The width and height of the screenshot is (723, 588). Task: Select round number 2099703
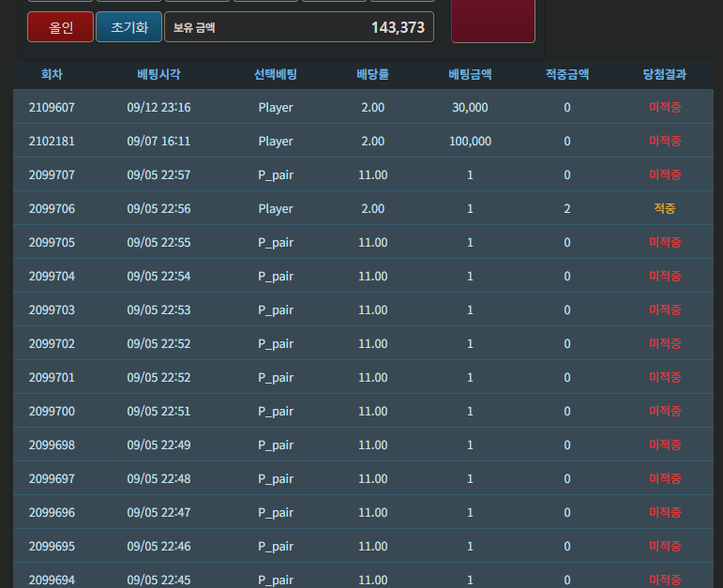52,309
